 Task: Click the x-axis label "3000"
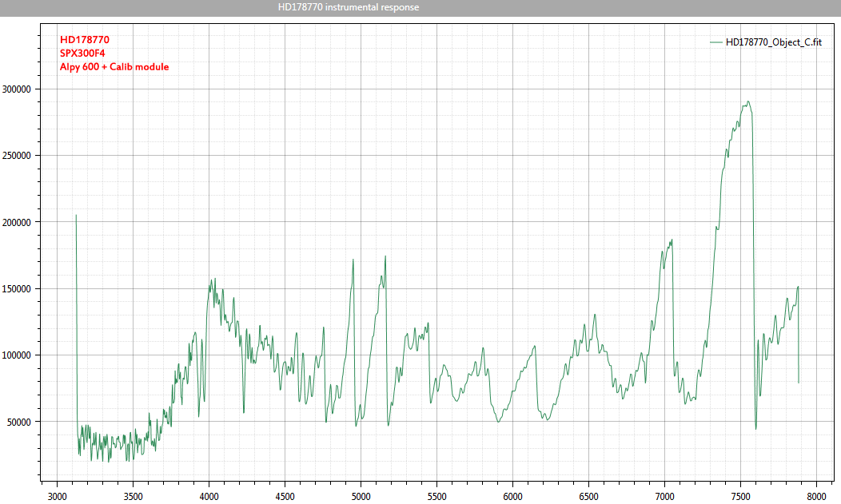pyautogui.click(x=58, y=497)
